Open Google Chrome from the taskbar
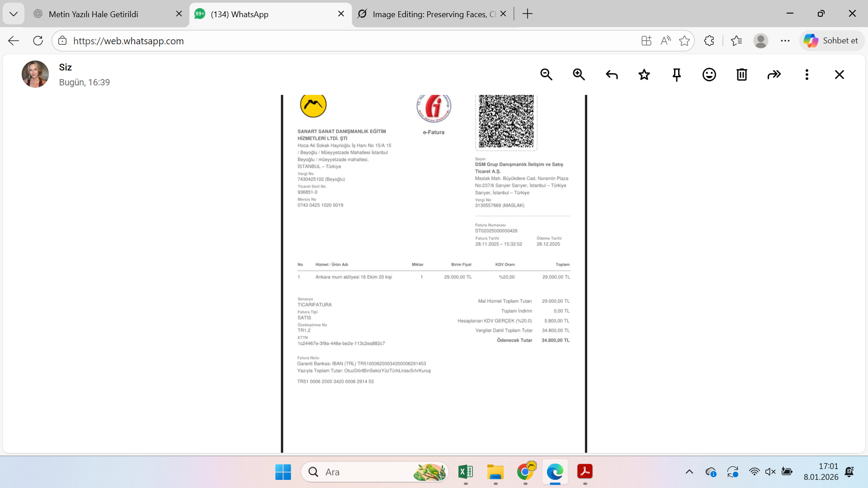 coord(525,472)
